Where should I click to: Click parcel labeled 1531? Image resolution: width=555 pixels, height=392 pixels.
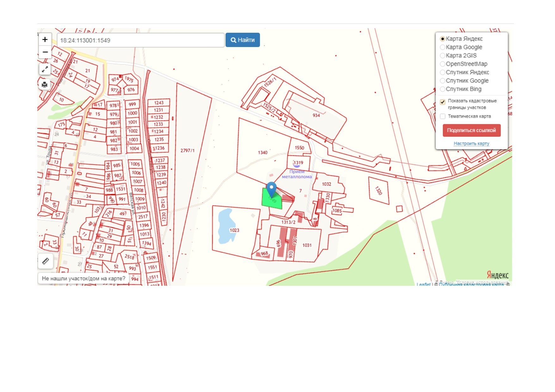point(121,189)
